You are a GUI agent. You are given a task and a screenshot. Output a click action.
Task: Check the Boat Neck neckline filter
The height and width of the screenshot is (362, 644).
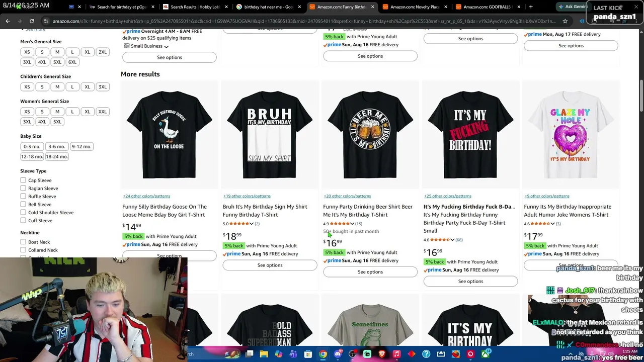(x=23, y=242)
